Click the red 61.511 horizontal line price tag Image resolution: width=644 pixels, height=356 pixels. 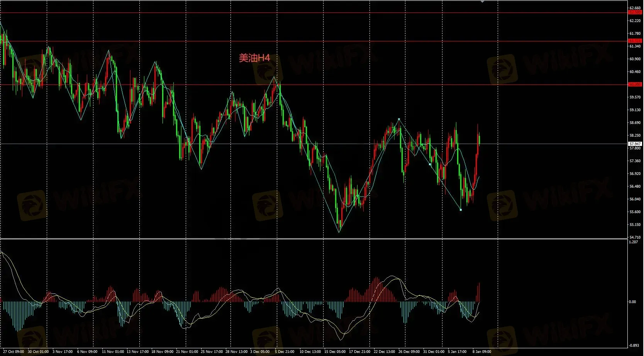[635, 41]
